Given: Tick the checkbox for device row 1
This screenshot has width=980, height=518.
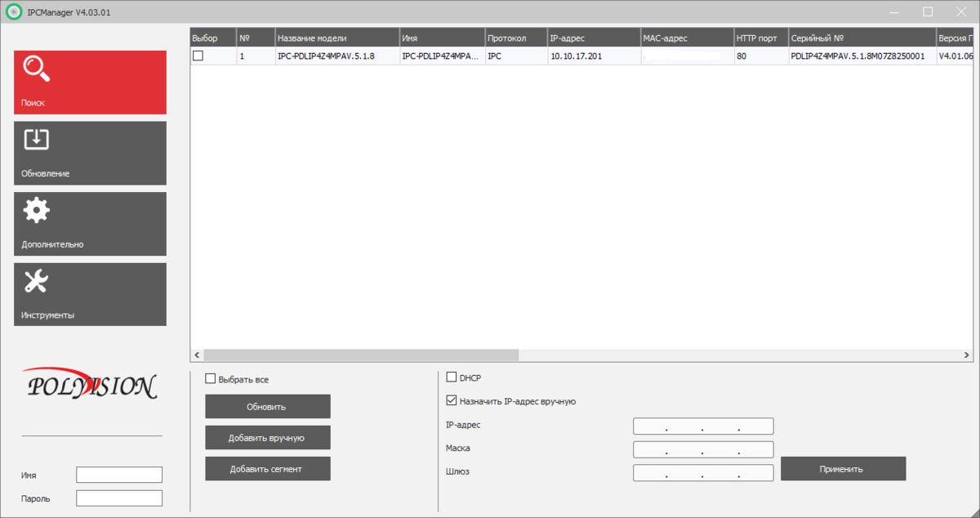Looking at the screenshot, I should click(x=198, y=56).
